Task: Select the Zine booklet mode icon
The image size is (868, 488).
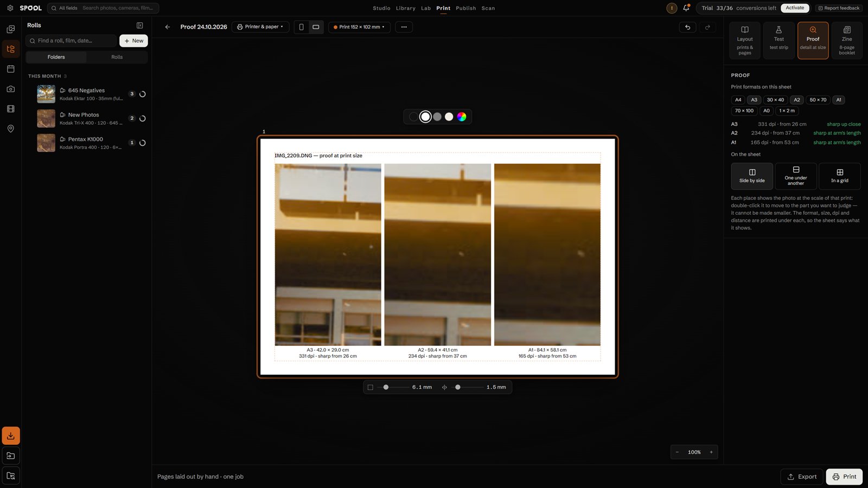Action: 847,41
